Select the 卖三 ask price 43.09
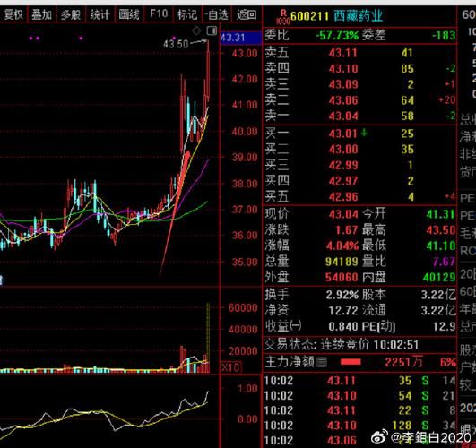Screen dimensions: 476x448 343,85
